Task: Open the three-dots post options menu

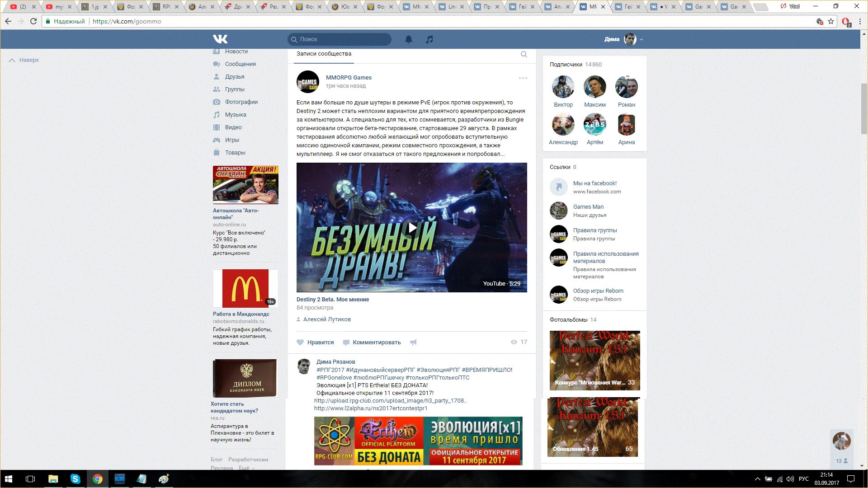Action: 523,78
